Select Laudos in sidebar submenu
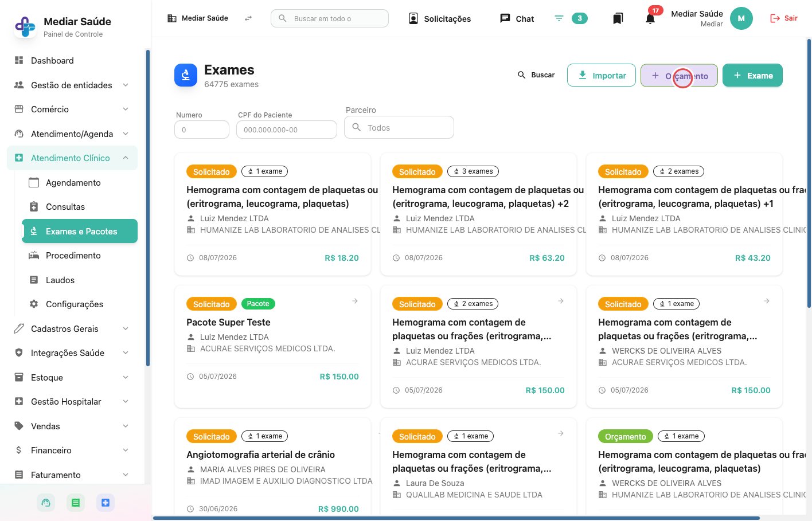 [x=60, y=280]
